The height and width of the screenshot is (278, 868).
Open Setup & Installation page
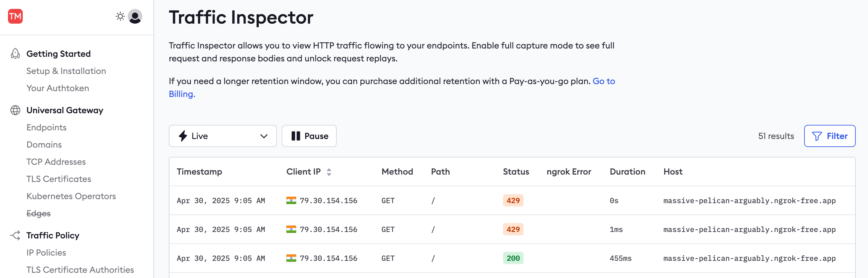click(66, 71)
